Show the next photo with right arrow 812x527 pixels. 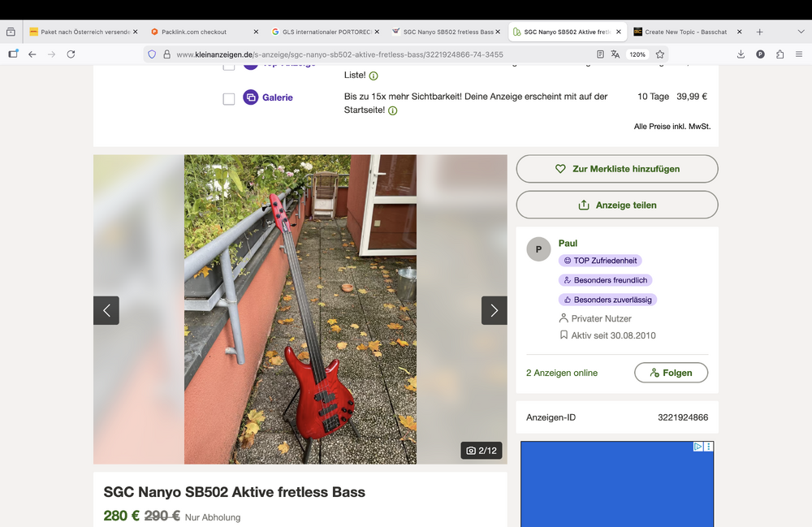point(494,310)
